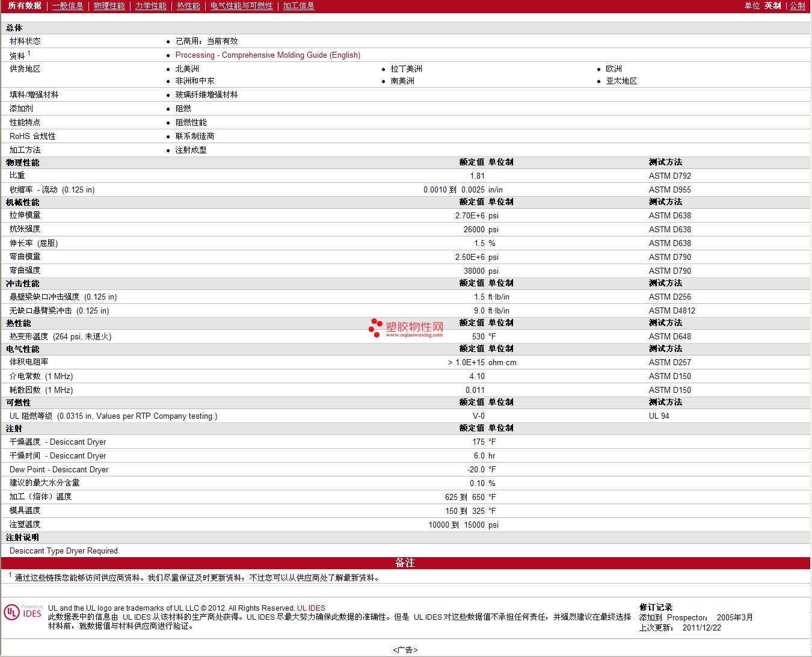Image resolution: width=812 pixels, height=657 pixels.
Task: Click the UL 94 test method cell
Action: [659, 416]
